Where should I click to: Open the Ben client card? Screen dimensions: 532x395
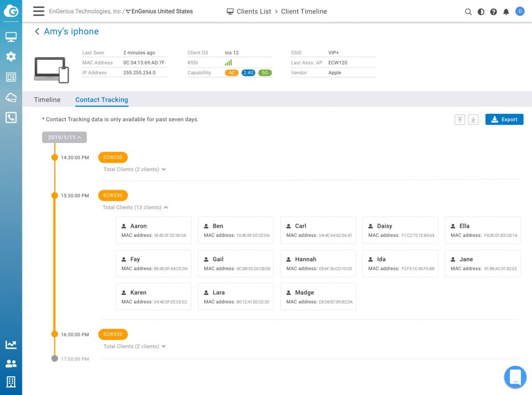(x=236, y=230)
